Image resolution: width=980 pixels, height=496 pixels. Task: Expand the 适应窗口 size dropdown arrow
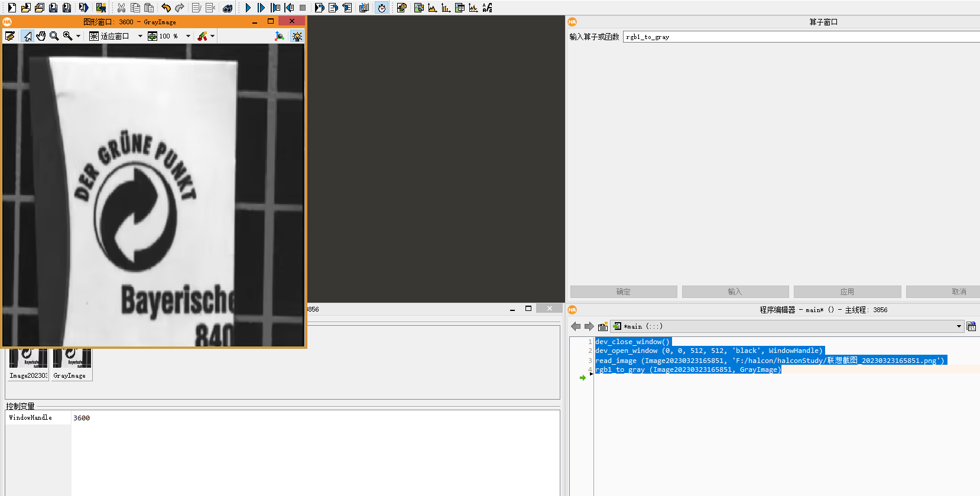click(140, 36)
